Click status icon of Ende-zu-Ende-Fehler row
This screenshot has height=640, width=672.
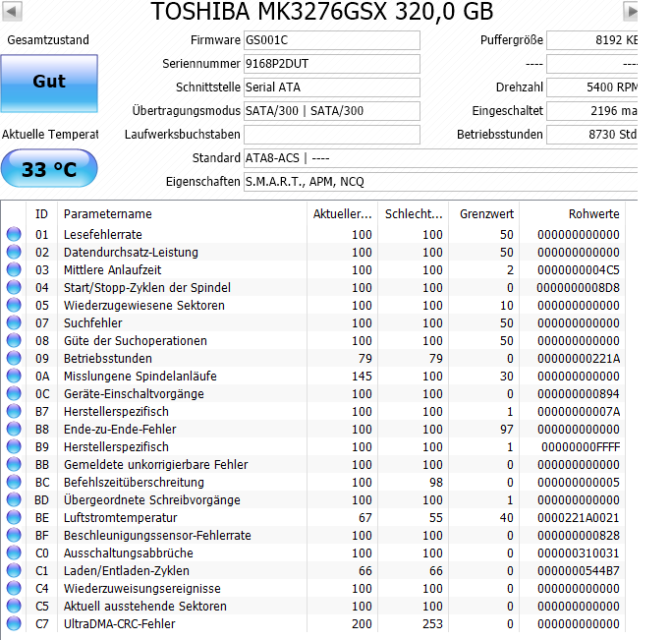[x=14, y=429]
